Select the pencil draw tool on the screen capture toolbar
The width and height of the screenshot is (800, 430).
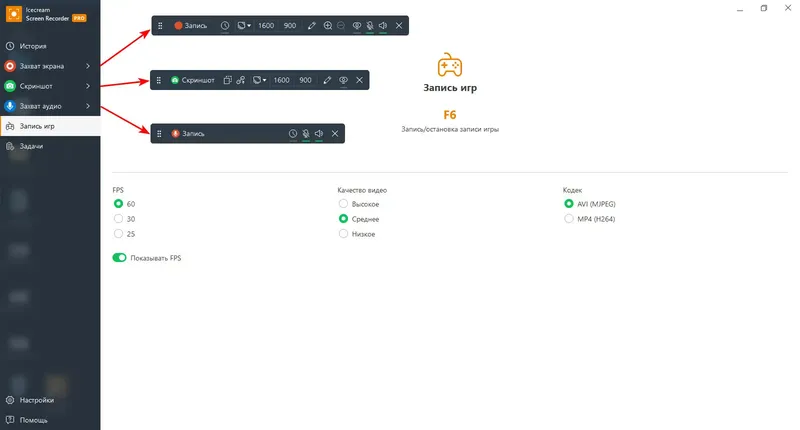click(312, 26)
